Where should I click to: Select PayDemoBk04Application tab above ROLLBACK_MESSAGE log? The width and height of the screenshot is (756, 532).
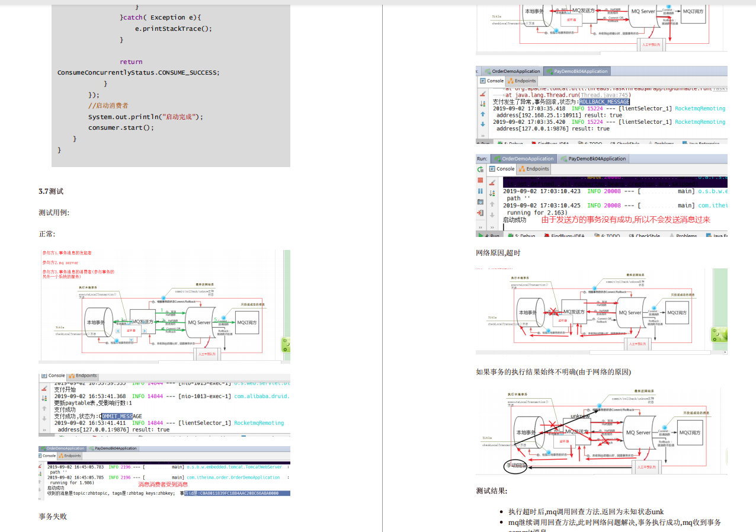click(576, 71)
